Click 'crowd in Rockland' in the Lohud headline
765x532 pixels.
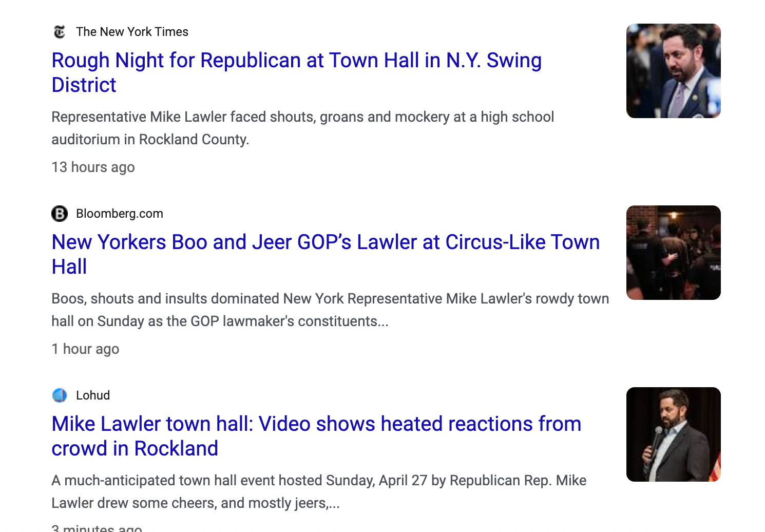point(135,449)
